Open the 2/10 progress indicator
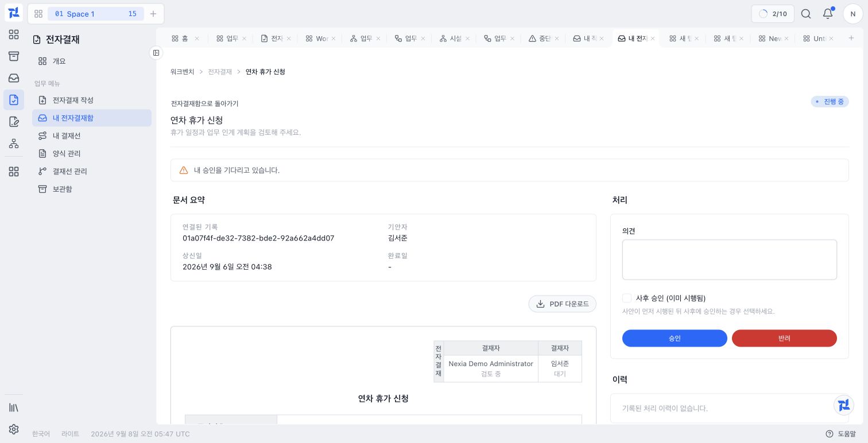868x443 pixels. click(x=773, y=14)
